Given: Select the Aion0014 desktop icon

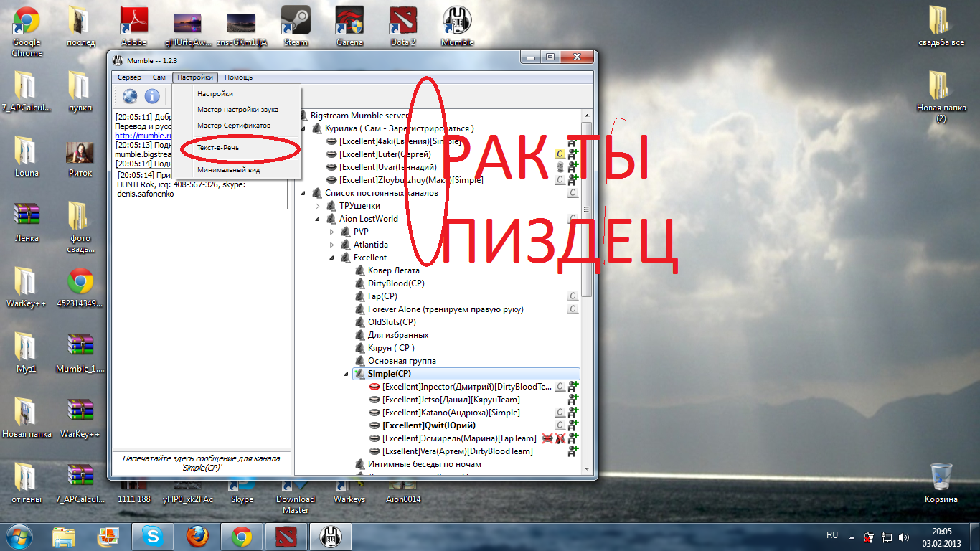Looking at the screenshot, I should tap(403, 494).
